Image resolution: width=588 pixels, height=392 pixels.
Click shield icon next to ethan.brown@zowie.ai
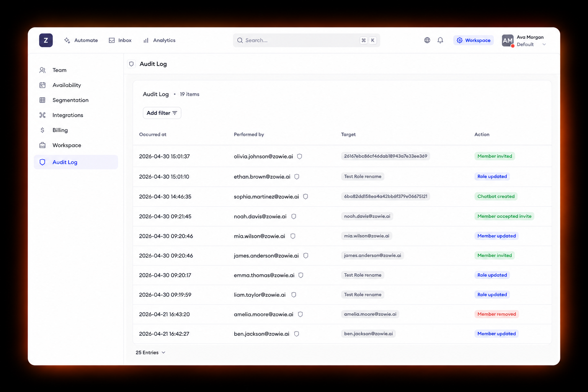(297, 176)
